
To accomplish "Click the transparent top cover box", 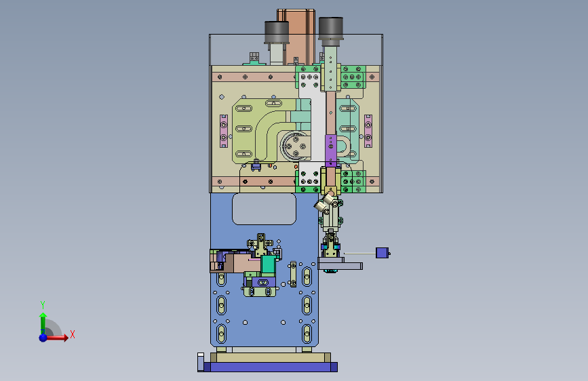I will coord(296,49).
